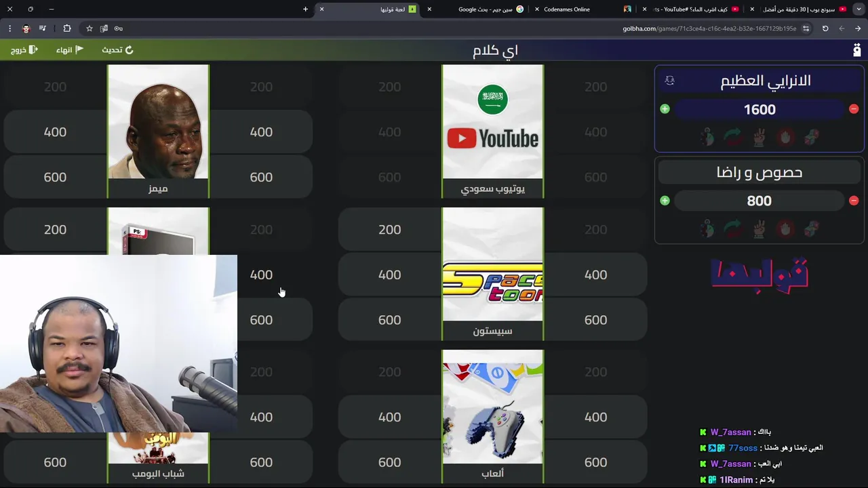The image size is (868, 488).
Task: Click the اي كلام game title
Action: pos(496,50)
